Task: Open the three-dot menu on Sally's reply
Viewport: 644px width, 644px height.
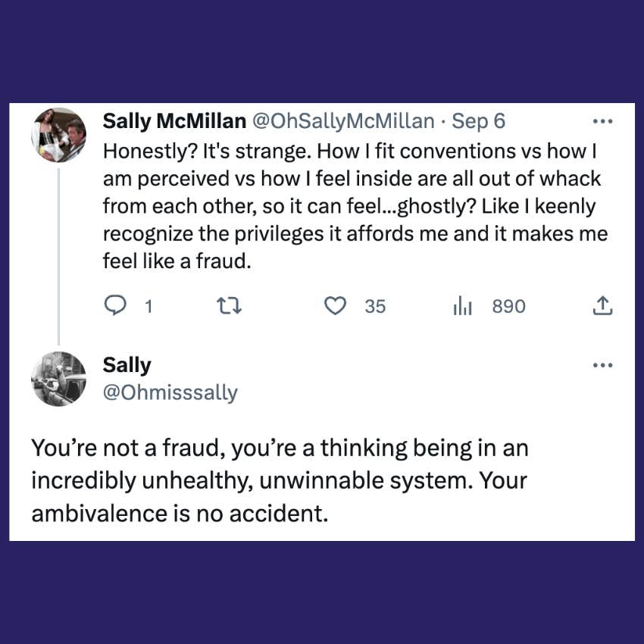Action: [603, 364]
